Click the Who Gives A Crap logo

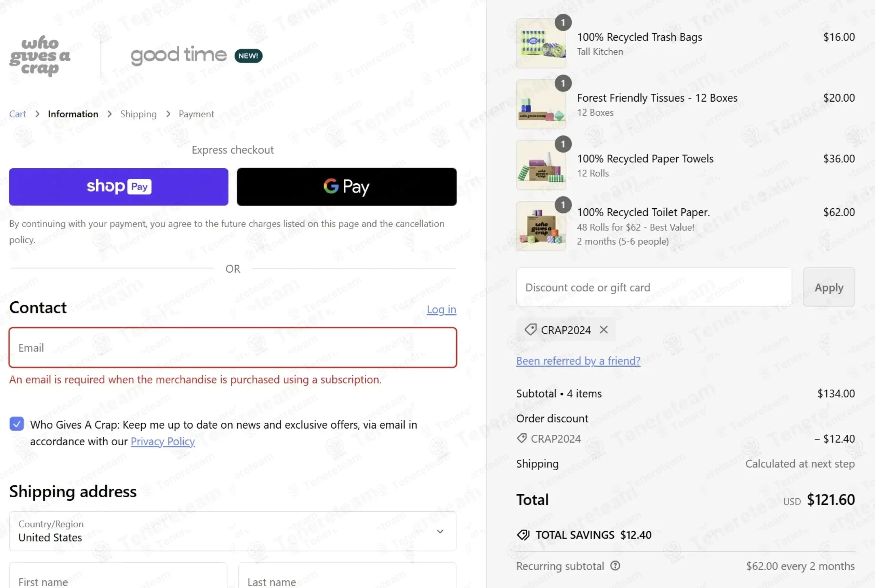(x=40, y=56)
